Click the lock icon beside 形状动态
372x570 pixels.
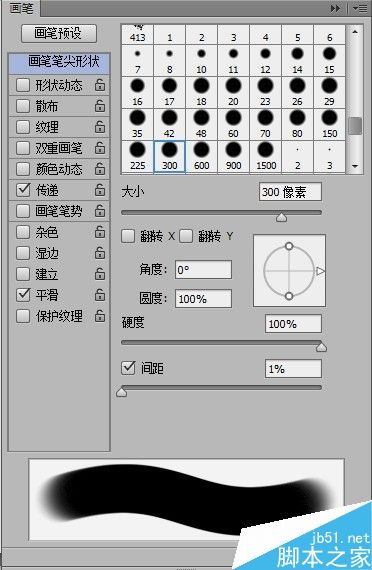[100, 85]
